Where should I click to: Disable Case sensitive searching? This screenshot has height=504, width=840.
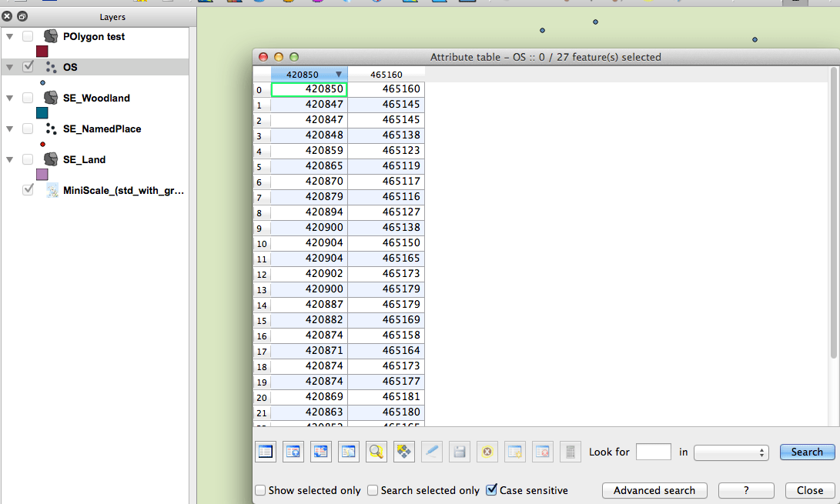click(x=491, y=490)
